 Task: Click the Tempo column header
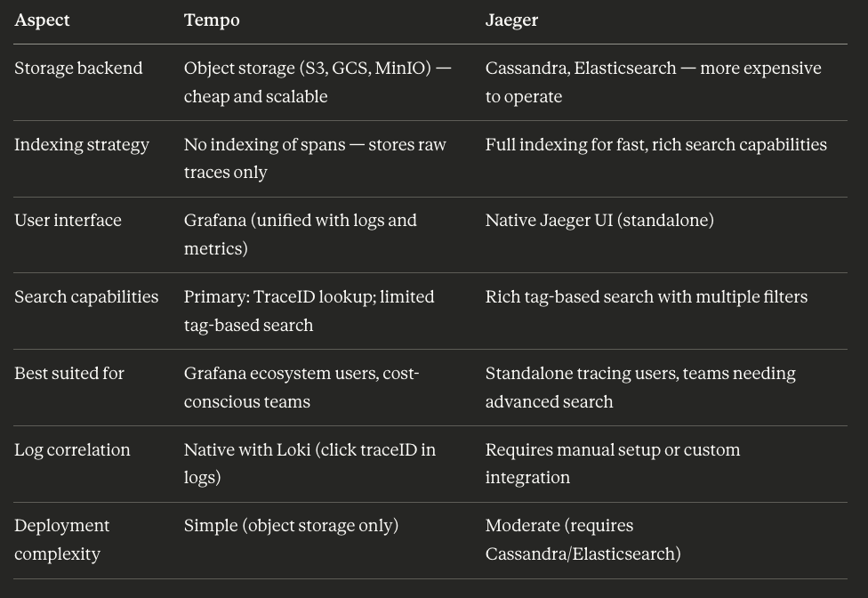pos(212,20)
